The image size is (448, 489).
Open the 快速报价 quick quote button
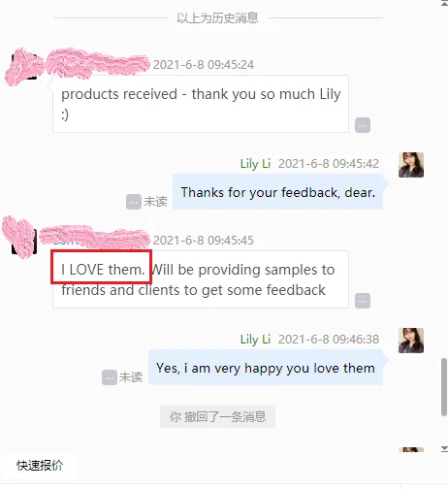(40, 466)
